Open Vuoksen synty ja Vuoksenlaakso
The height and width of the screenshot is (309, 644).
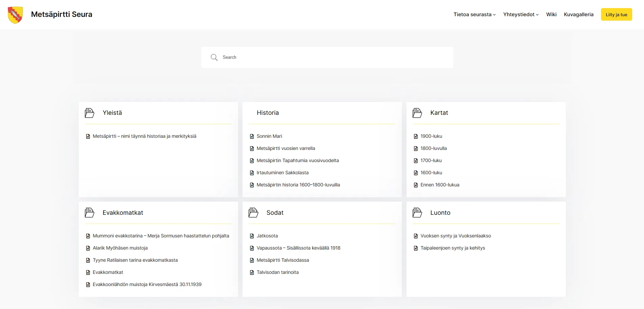pos(456,236)
